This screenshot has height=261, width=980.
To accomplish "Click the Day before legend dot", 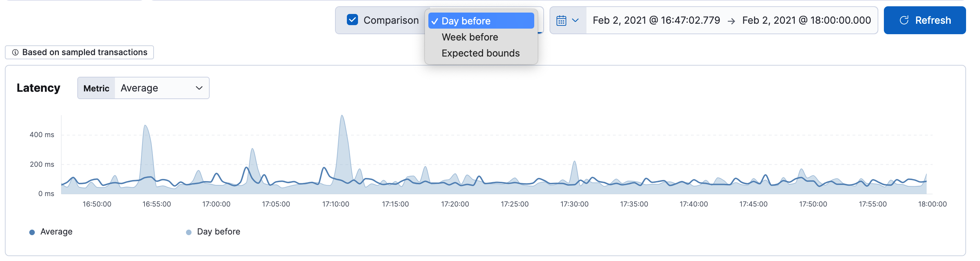I will coord(189,231).
